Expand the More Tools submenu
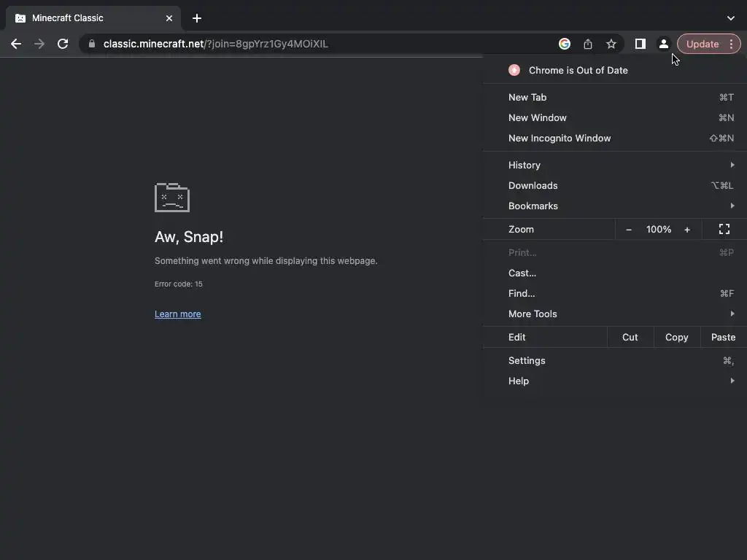Viewport: 747px width, 560px height. (x=615, y=314)
